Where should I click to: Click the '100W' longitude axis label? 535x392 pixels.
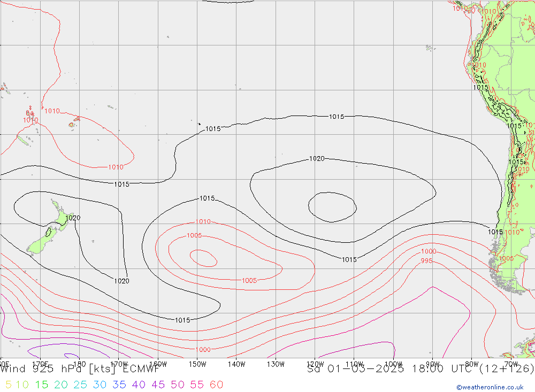(393, 364)
